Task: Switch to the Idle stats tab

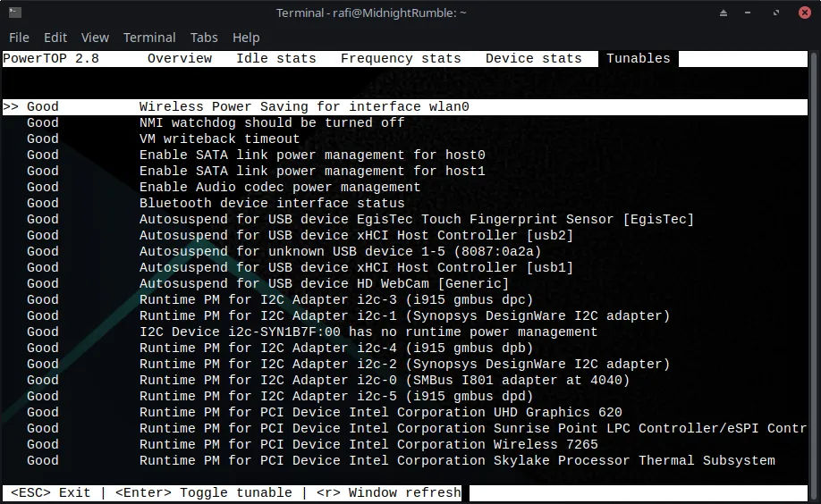Action: pyautogui.click(x=275, y=59)
